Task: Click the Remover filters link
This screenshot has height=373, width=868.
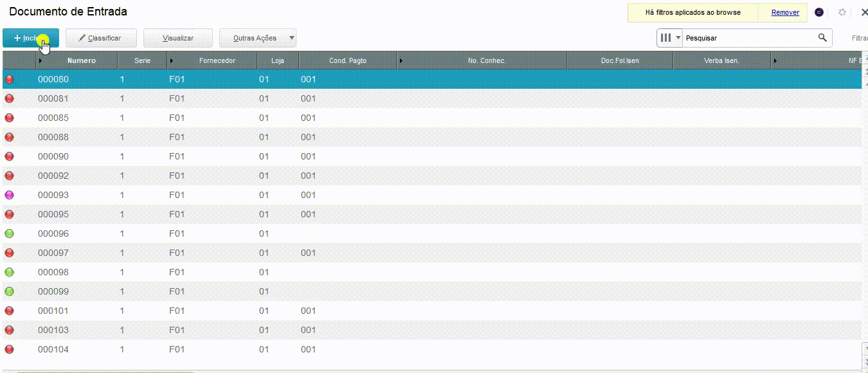Action: (x=785, y=12)
